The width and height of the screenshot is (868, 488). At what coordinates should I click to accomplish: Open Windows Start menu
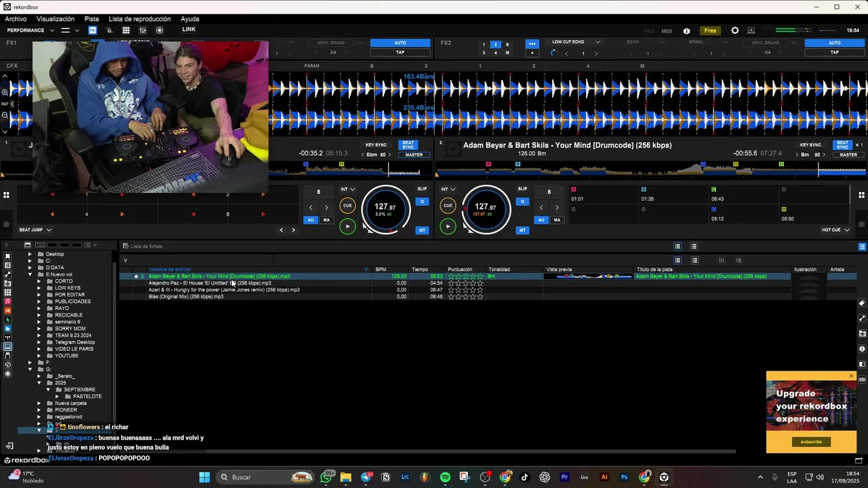204,477
